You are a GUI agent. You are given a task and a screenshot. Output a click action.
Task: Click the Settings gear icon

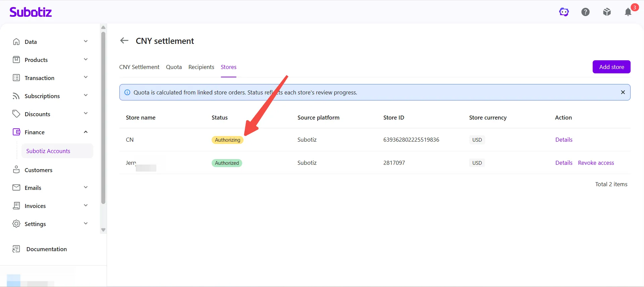[x=16, y=224]
